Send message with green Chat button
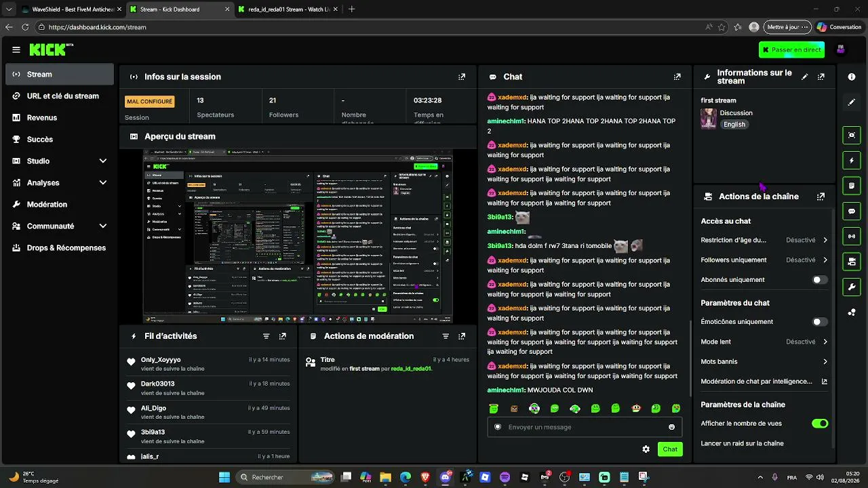The height and width of the screenshot is (488, 868). point(670,449)
